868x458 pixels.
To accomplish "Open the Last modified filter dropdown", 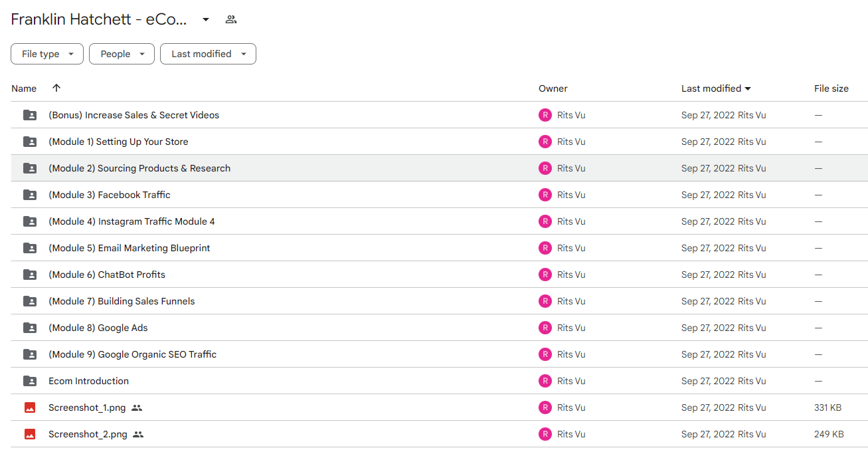I will (208, 54).
